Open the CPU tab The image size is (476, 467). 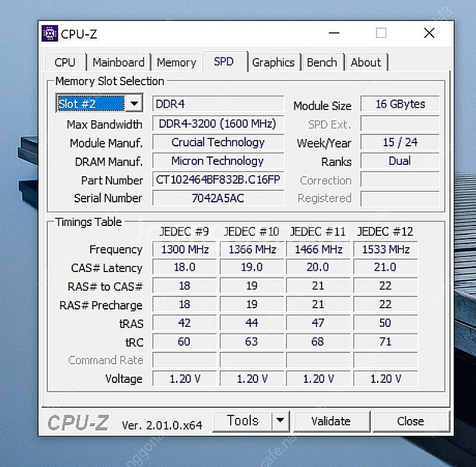pyautogui.click(x=65, y=62)
